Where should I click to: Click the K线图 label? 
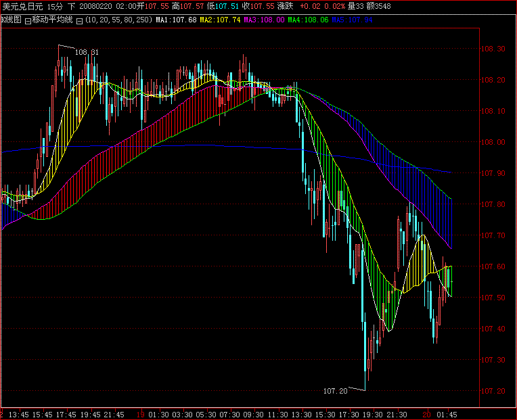(12, 20)
